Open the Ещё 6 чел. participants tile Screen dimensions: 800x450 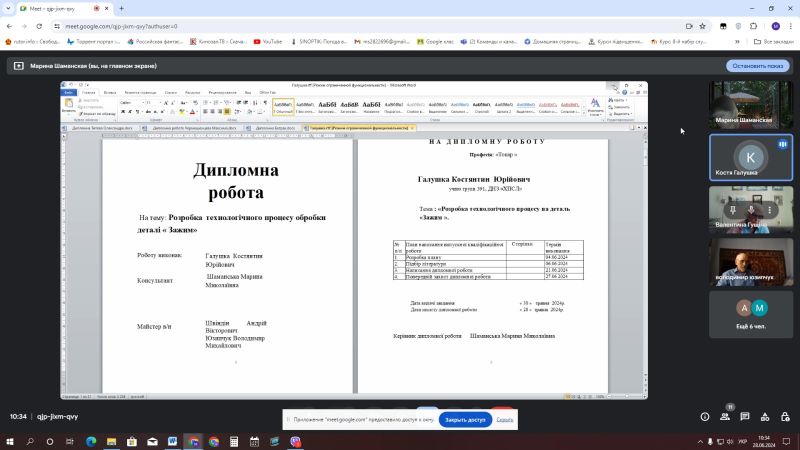pos(751,314)
